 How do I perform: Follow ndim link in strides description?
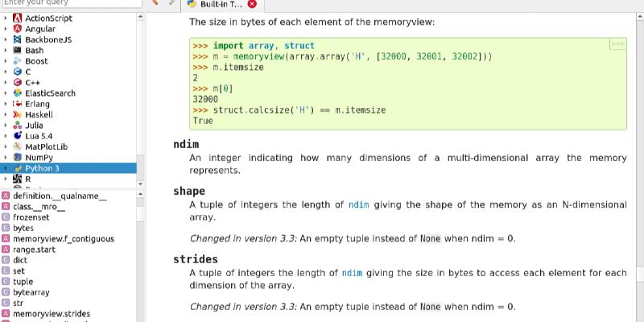click(352, 273)
